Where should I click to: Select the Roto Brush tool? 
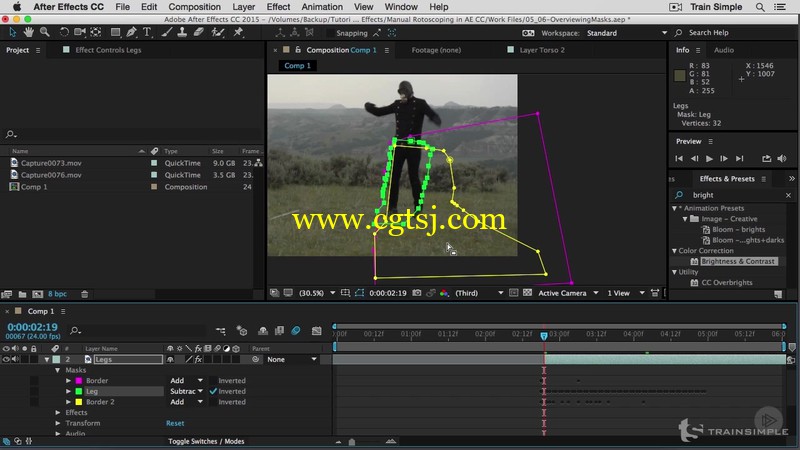pos(218,32)
